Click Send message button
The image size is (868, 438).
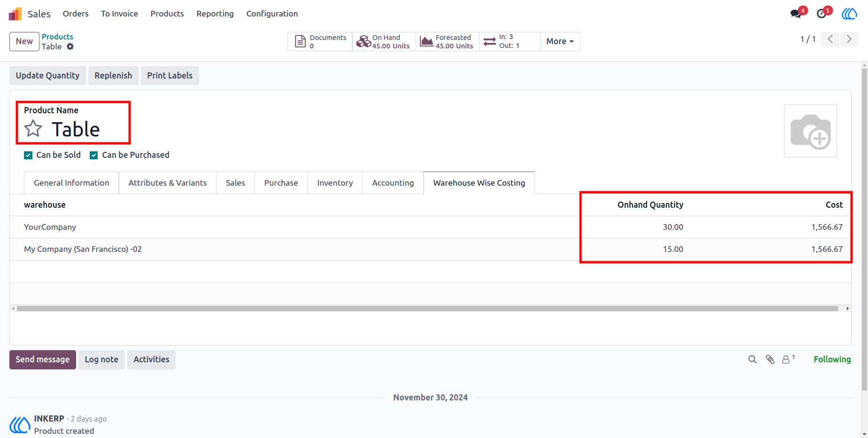[43, 360]
